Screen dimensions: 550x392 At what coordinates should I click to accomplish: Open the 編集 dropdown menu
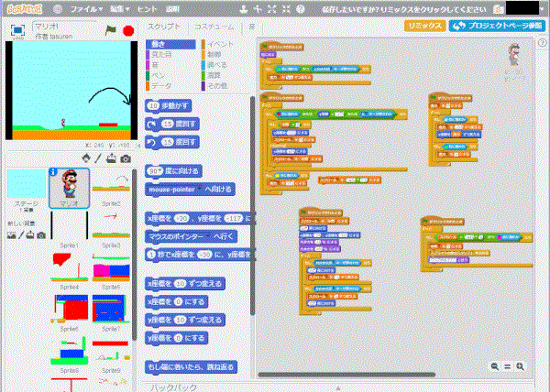coord(122,8)
